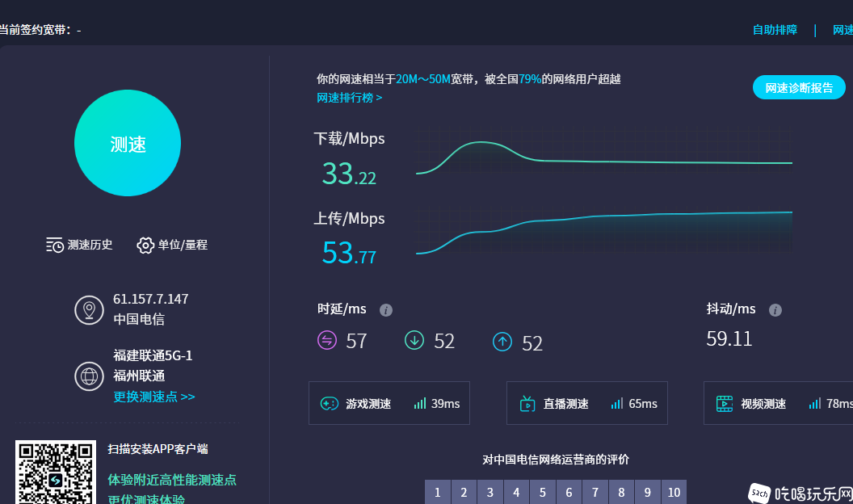The width and height of the screenshot is (853, 504).
Task: Click the gamepad icon in 游戏测速
Action: coord(329,404)
